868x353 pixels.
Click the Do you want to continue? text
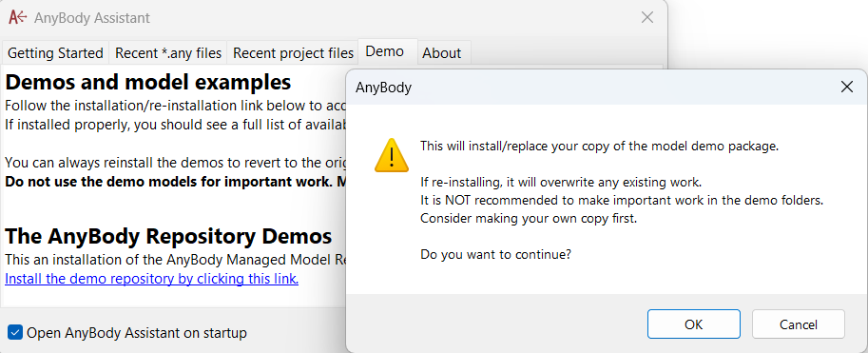(495, 254)
